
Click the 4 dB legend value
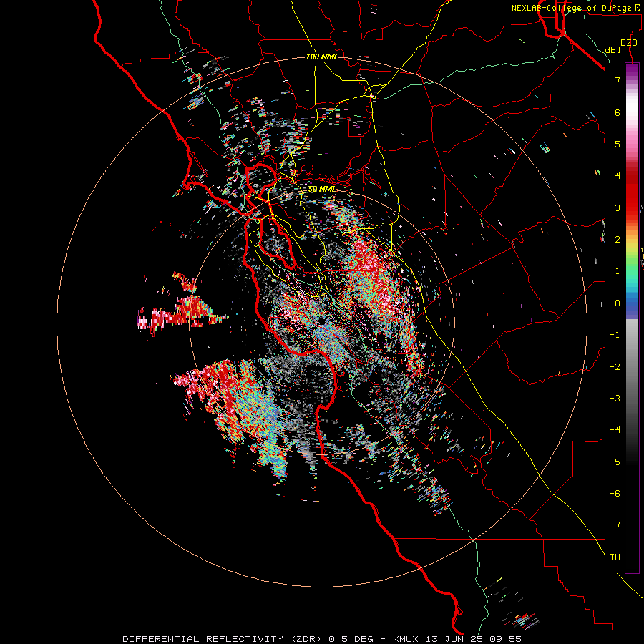pos(618,176)
